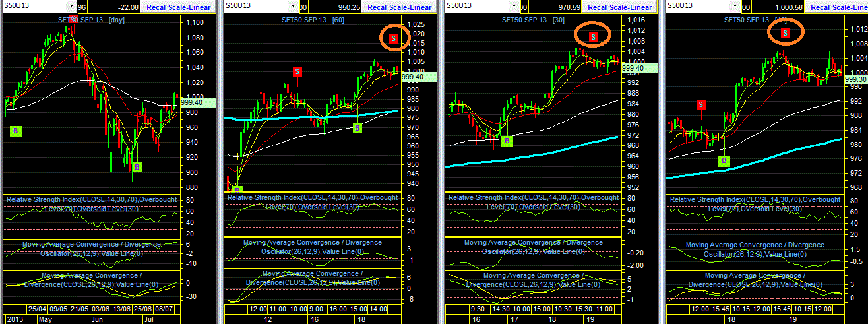
Task: Select green B buy marker on 30-minute chart
Action: (x=507, y=141)
